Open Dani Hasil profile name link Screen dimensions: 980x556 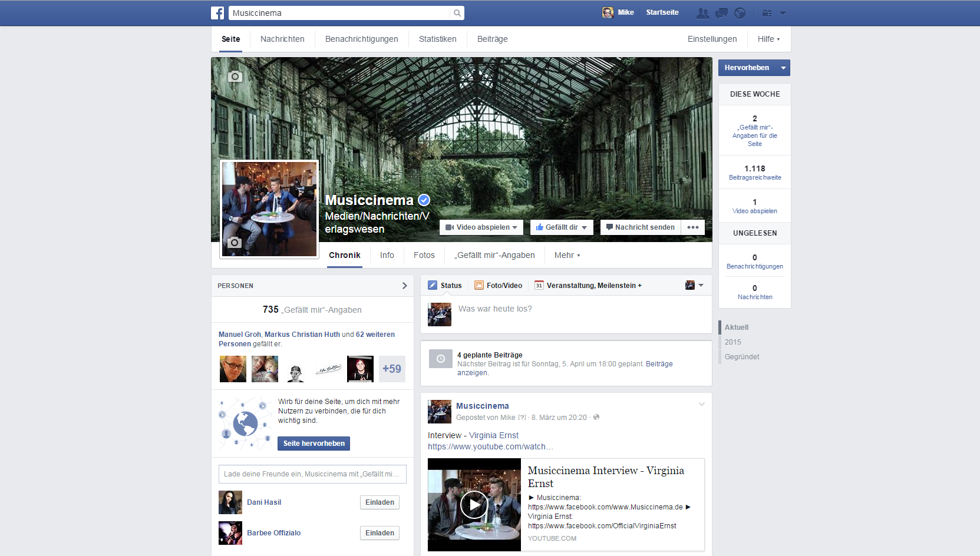[x=264, y=502]
